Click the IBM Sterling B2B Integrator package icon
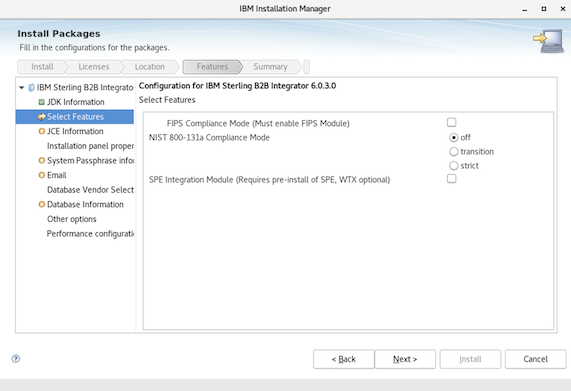The width and height of the screenshot is (571, 391). click(x=31, y=87)
